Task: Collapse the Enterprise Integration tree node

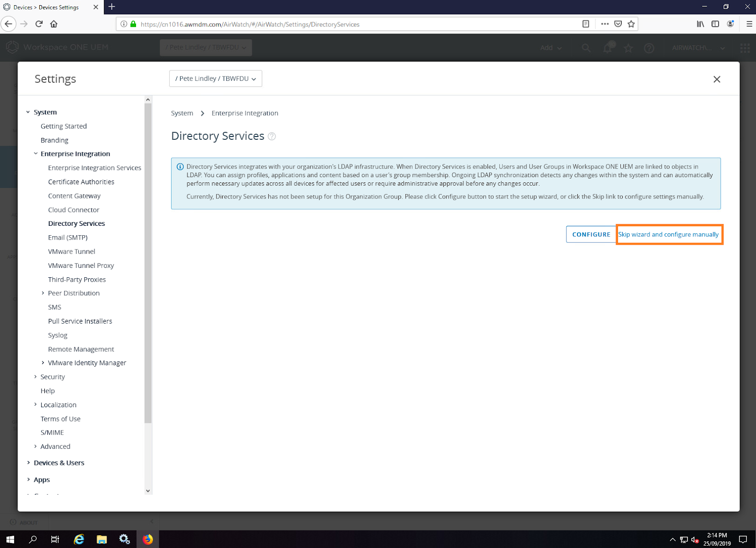Action: (x=35, y=154)
